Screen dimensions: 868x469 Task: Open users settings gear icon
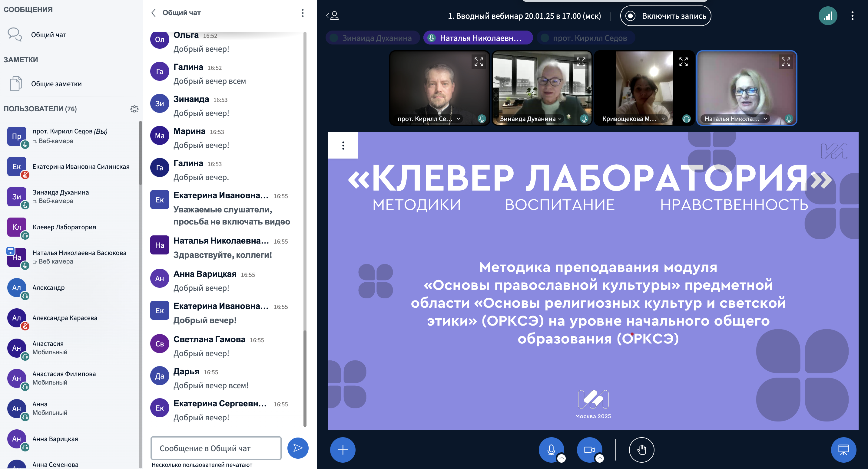pos(134,109)
